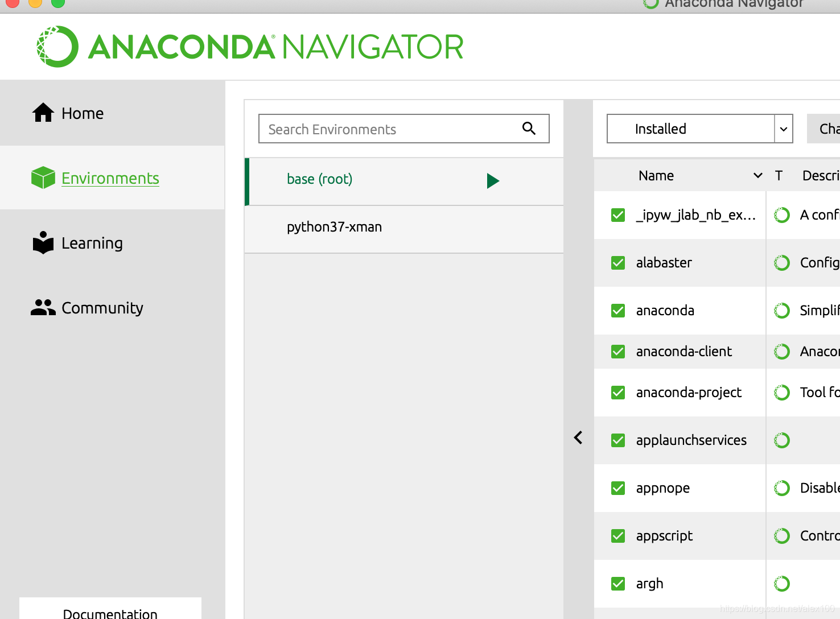
Task: Click the package type icon for anaconda
Action: pyautogui.click(x=782, y=311)
